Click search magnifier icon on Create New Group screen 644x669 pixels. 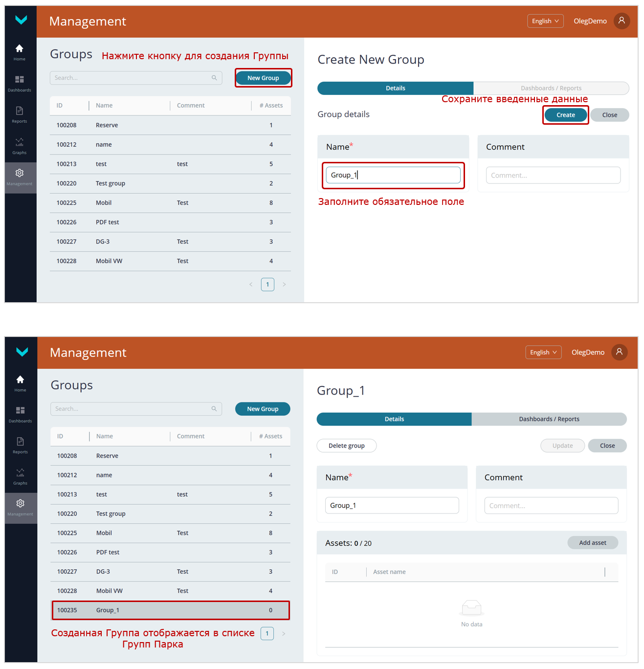[x=214, y=78]
